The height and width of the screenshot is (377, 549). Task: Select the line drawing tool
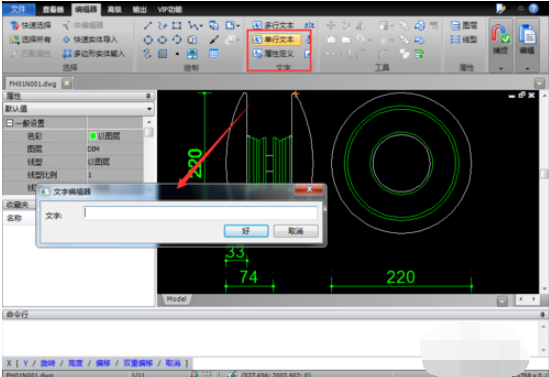pyautogui.click(x=148, y=26)
